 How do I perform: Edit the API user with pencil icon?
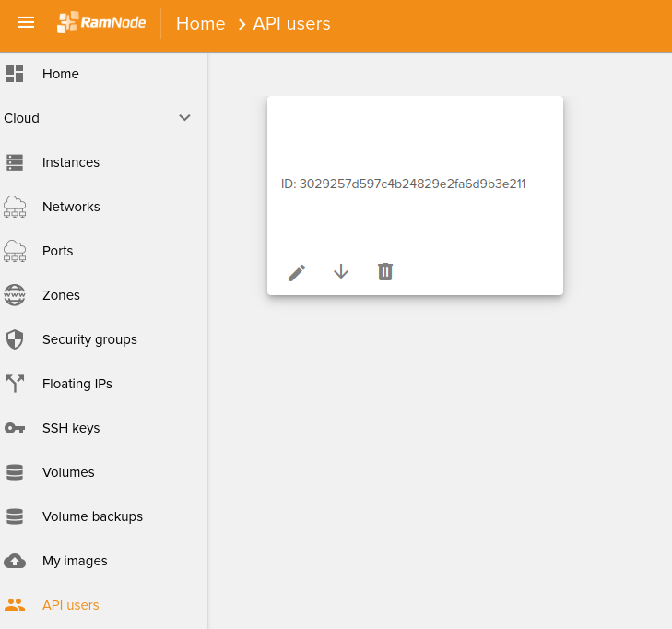point(297,272)
